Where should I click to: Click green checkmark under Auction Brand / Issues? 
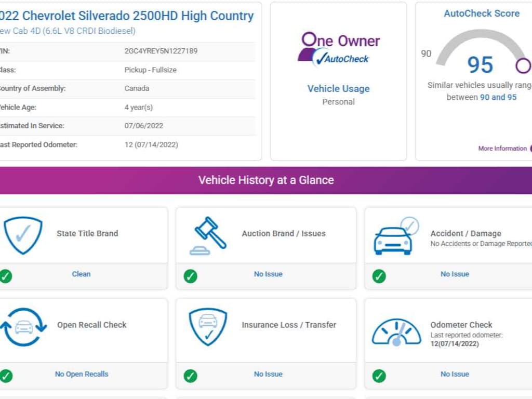point(191,276)
